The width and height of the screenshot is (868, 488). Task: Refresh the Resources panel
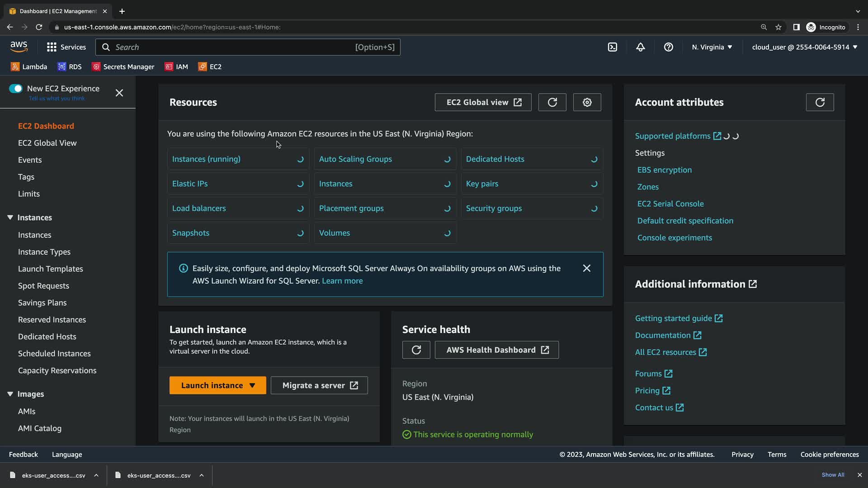tap(552, 102)
